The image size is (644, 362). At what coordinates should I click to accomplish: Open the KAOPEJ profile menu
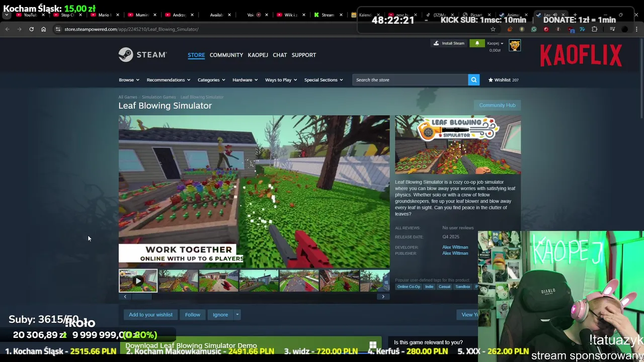[258, 55]
